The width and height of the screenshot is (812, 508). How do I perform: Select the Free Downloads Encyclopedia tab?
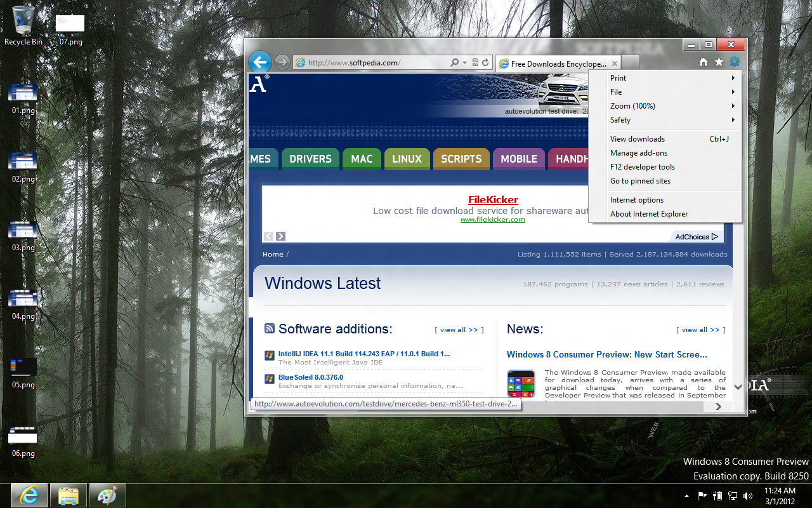coord(558,63)
